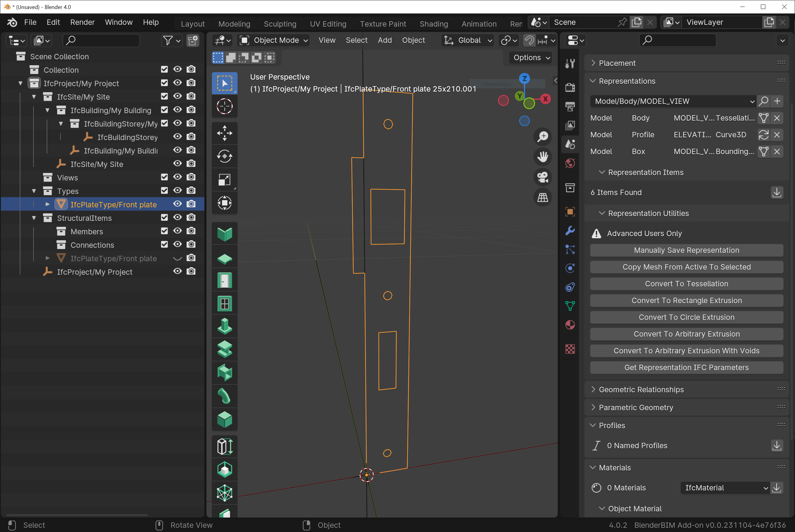Viewport: 795px width, 532px height.
Task: Click the blue Z axis gizmo handle
Action: pos(524,79)
